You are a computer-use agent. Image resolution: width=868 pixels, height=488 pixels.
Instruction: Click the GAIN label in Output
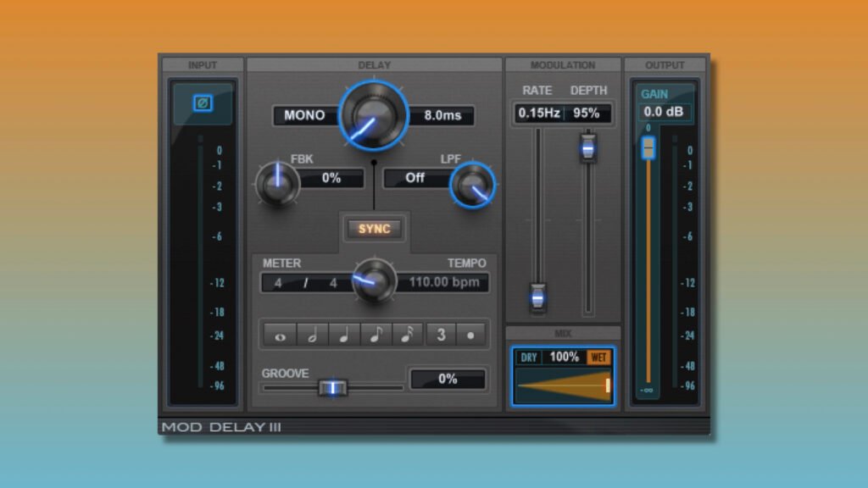[654, 94]
